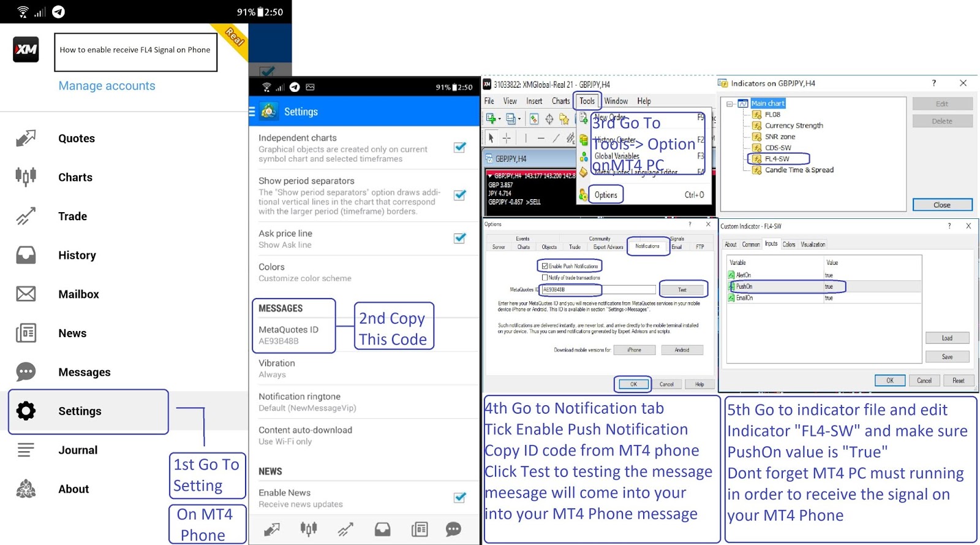Tap chat bubble icon in bottom bar
This screenshot has height=545, width=980.
(453, 529)
